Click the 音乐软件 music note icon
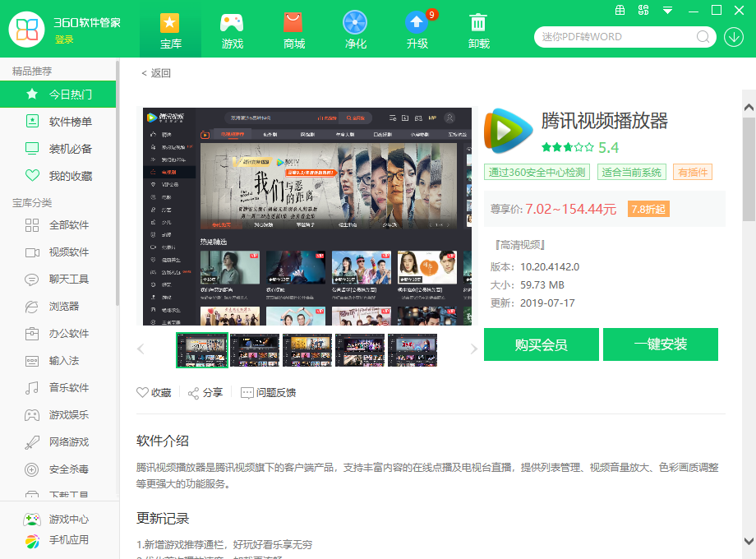756x559 pixels. [32, 388]
